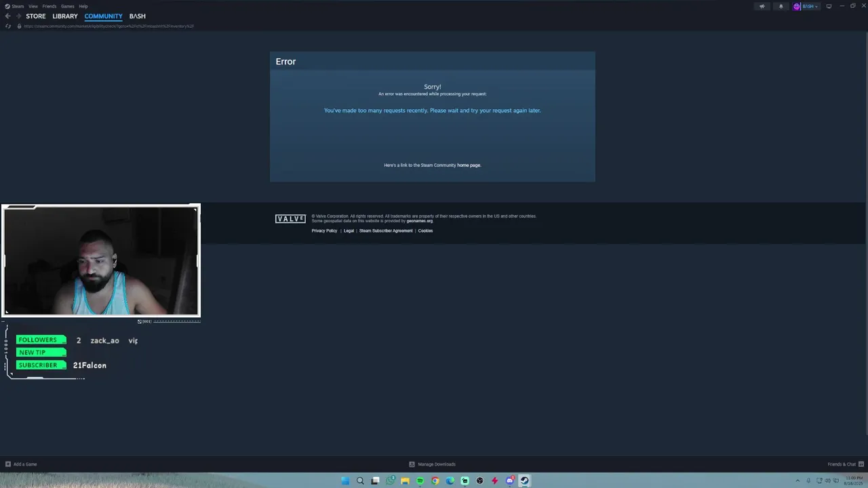This screenshot has width=868, height=488.
Task: Click Add a Game
Action: (x=21, y=464)
